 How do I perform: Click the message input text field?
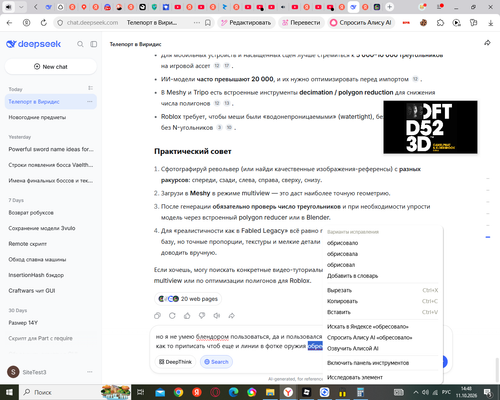239,341
